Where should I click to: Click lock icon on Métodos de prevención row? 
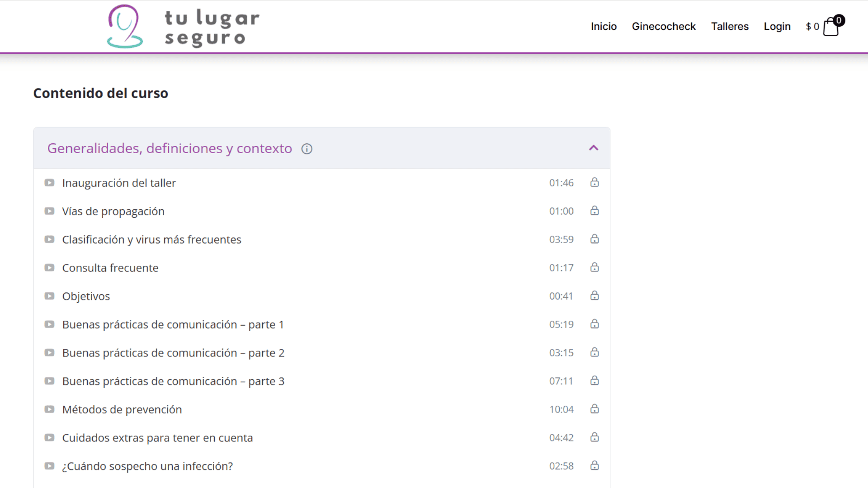pos(594,409)
